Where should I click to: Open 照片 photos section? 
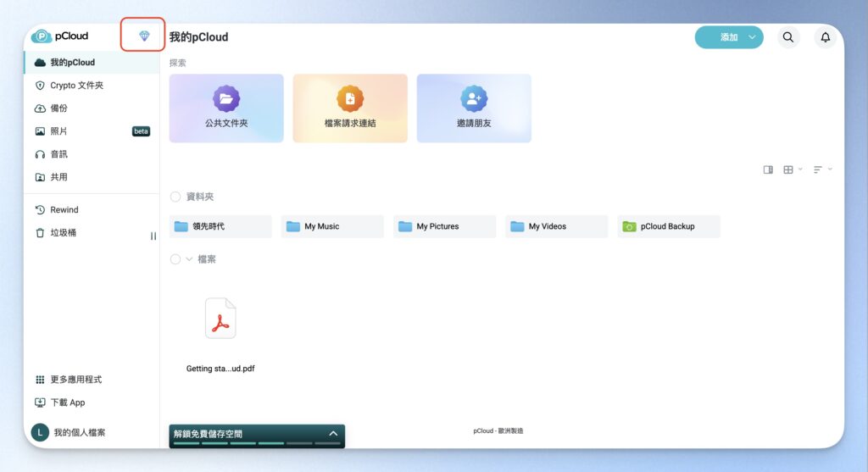point(92,131)
